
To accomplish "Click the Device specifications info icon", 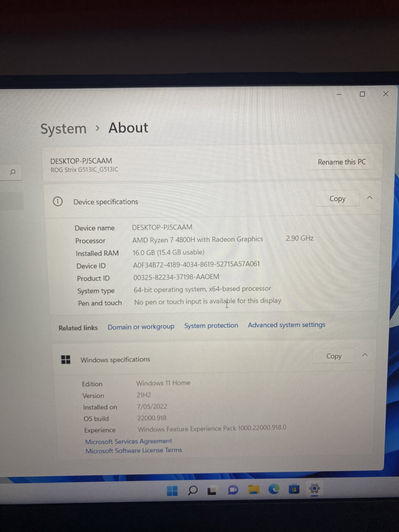I will pos(57,201).
